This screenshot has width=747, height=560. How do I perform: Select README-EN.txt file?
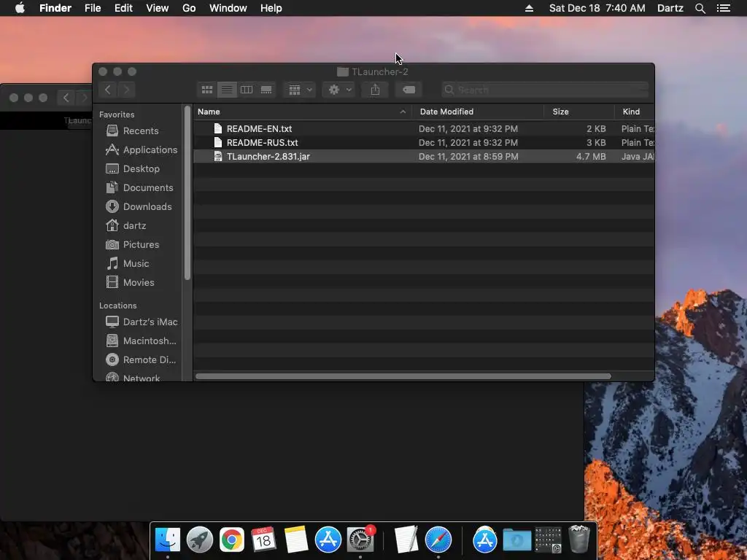coord(424,128)
